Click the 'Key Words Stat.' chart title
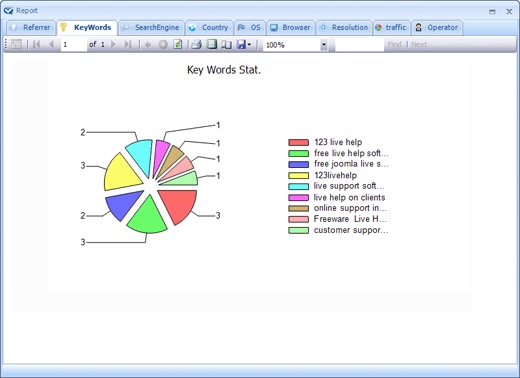 coord(224,70)
